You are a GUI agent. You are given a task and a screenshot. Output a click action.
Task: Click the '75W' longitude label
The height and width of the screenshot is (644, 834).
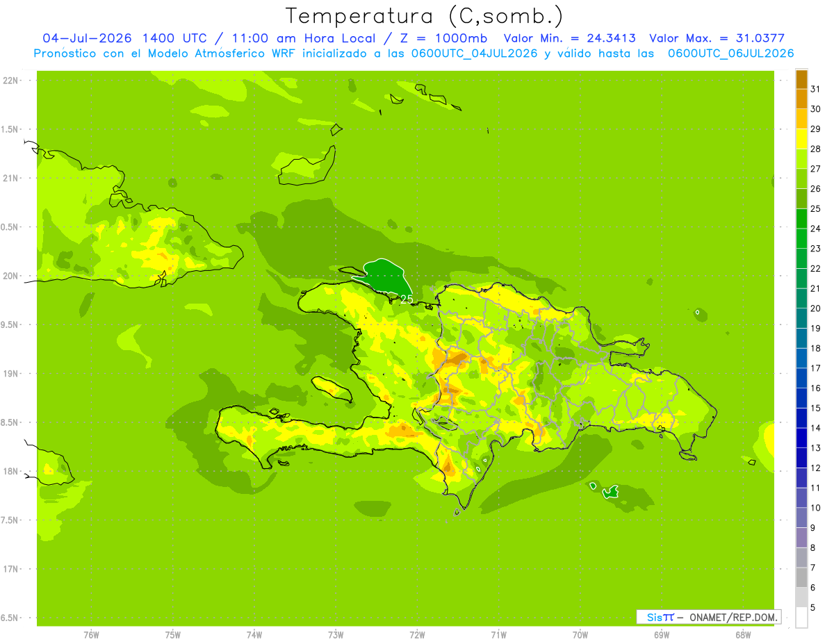click(x=173, y=634)
